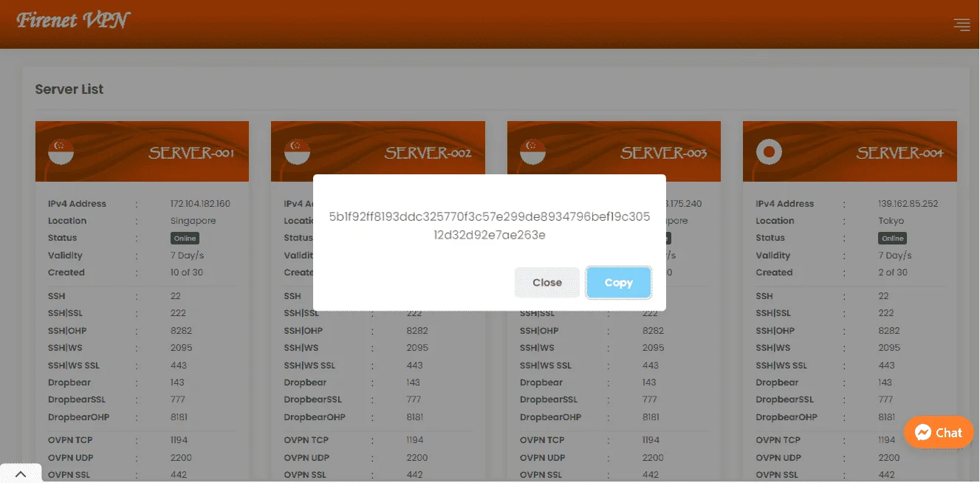Click SERVER-001 SSH|OHP port 8282
The width and height of the screenshot is (980, 483).
(x=181, y=331)
